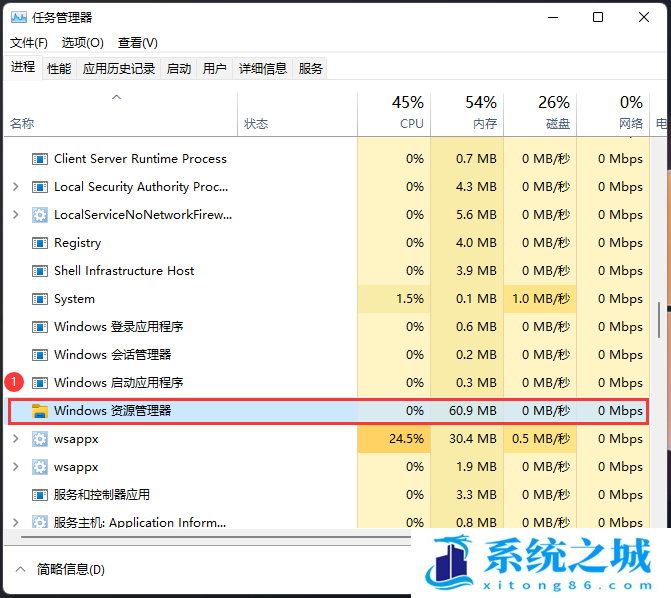Select the Windows 启动应用程序 process name

click(x=119, y=383)
